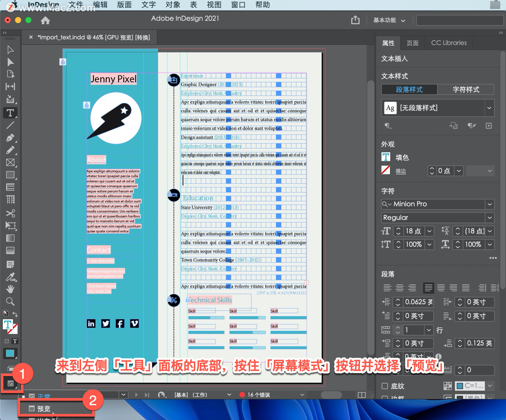Viewport: 506px width, 420px height.
Task: Select the Rectangle tool
Action: (10, 175)
